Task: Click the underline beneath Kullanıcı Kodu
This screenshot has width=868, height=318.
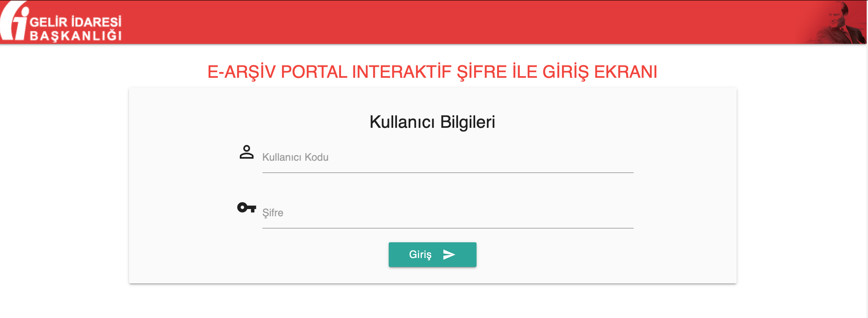Action: click(x=448, y=173)
